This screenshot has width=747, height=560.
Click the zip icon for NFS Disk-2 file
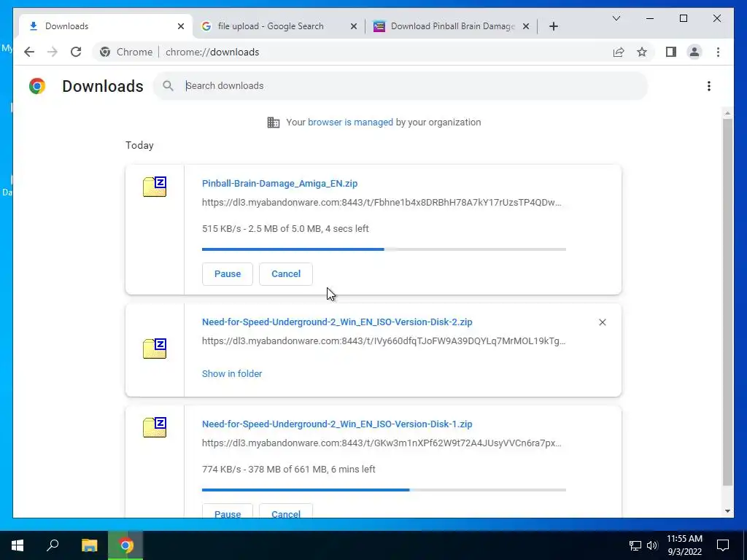[x=155, y=348]
